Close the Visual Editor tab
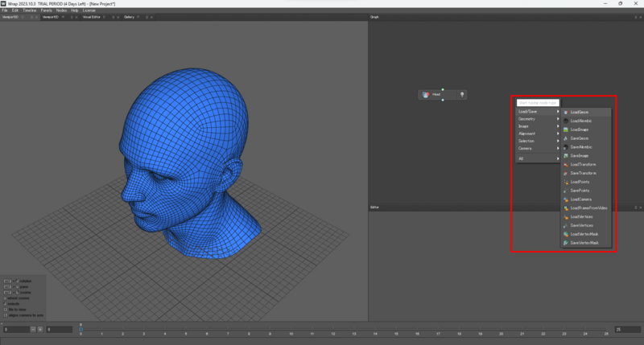The image size is (644, 345). pyautogui.click(x=118, y=17)
